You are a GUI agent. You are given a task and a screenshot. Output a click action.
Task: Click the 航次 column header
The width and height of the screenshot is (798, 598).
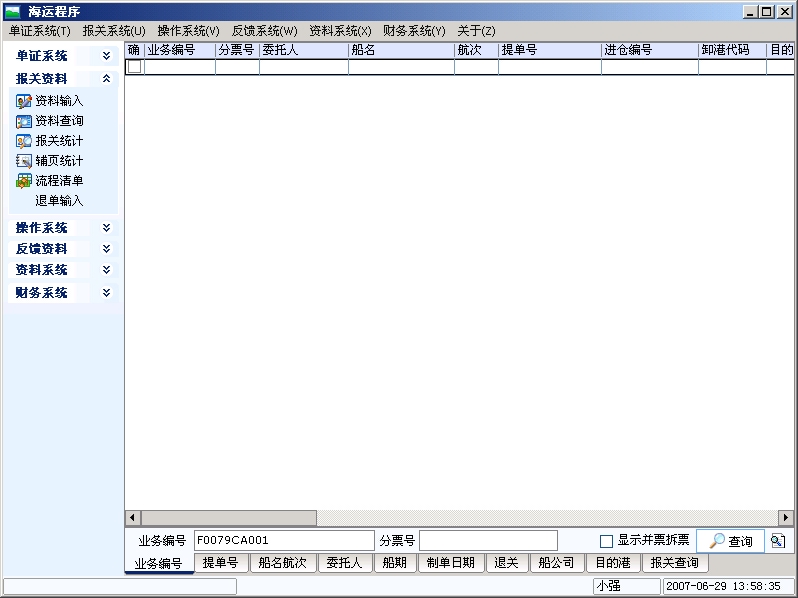pyautogui.click(x=476, y=50)
